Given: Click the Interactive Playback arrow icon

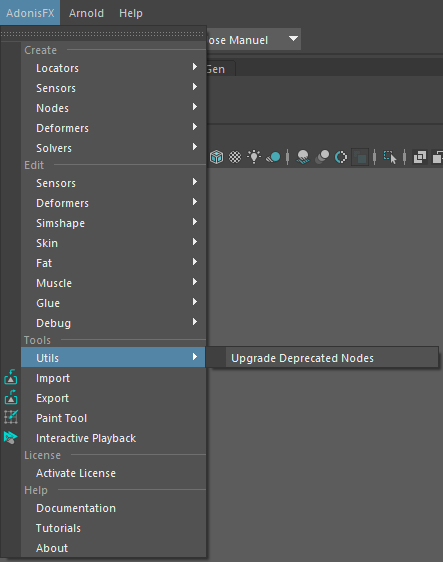Looking at the screenshot, I should point(11,438).
